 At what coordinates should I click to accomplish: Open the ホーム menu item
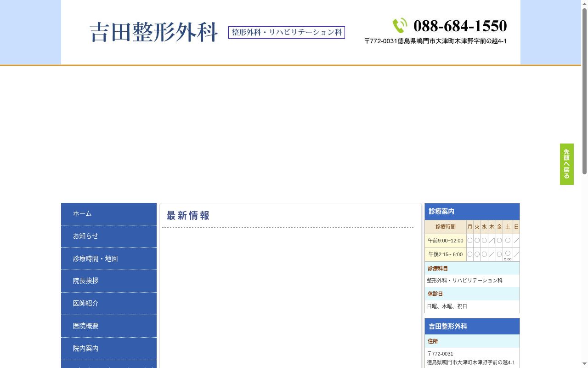click(x=109, y=214)
